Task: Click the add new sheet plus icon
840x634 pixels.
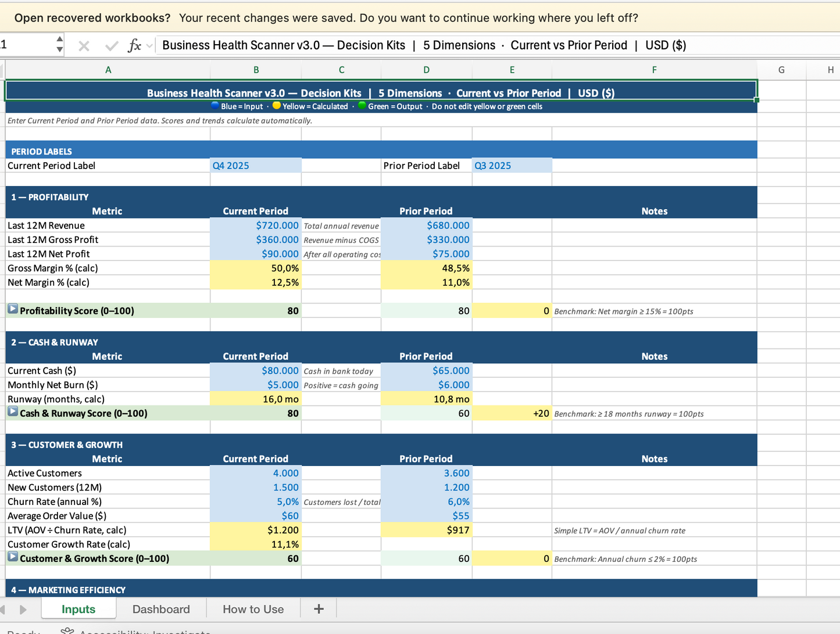Action: point(319,609)
